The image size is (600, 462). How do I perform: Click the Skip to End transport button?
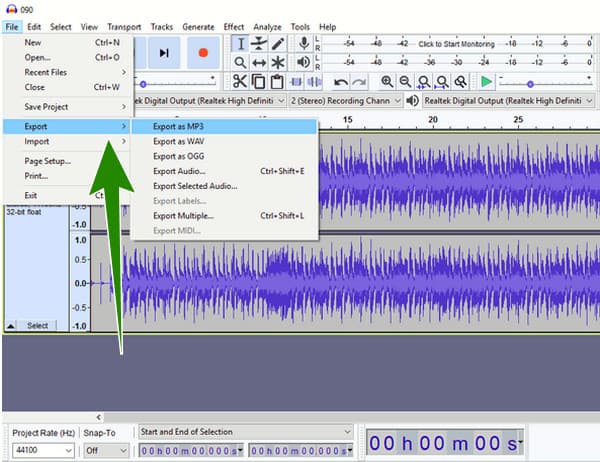164,53
